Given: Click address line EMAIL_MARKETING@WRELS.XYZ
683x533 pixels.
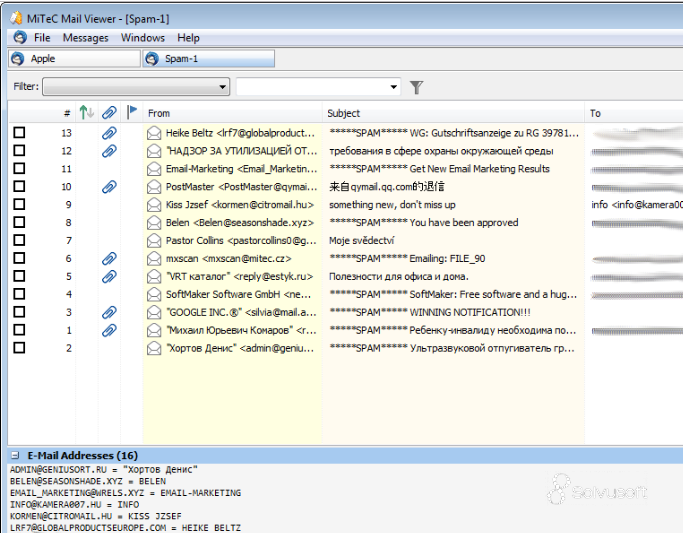Looking at the screenshot, I should (x=125, y=493).
